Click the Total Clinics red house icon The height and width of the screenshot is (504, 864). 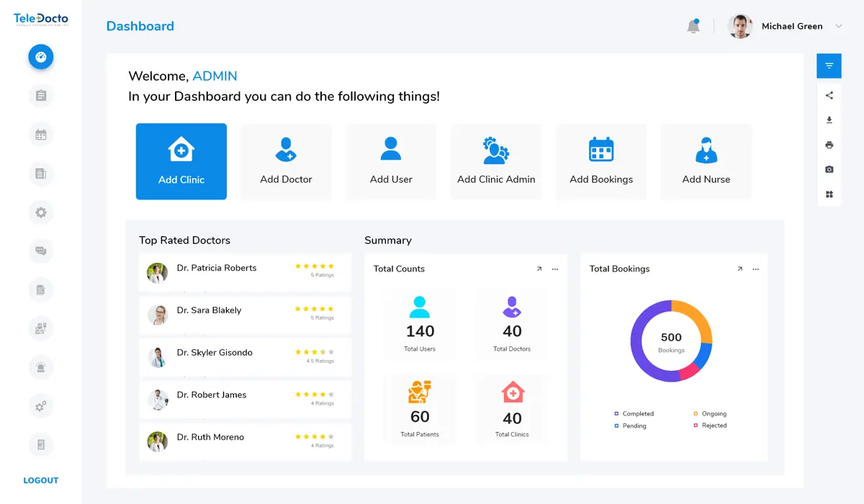tap(512, 392)
